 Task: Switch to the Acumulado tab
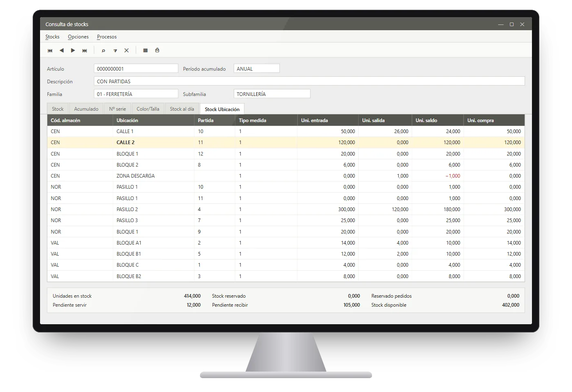86,109
